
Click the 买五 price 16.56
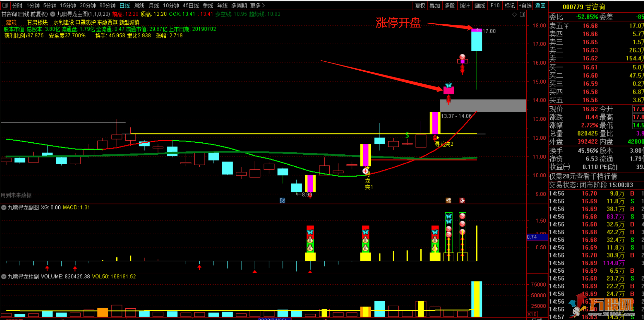(590, 100)
